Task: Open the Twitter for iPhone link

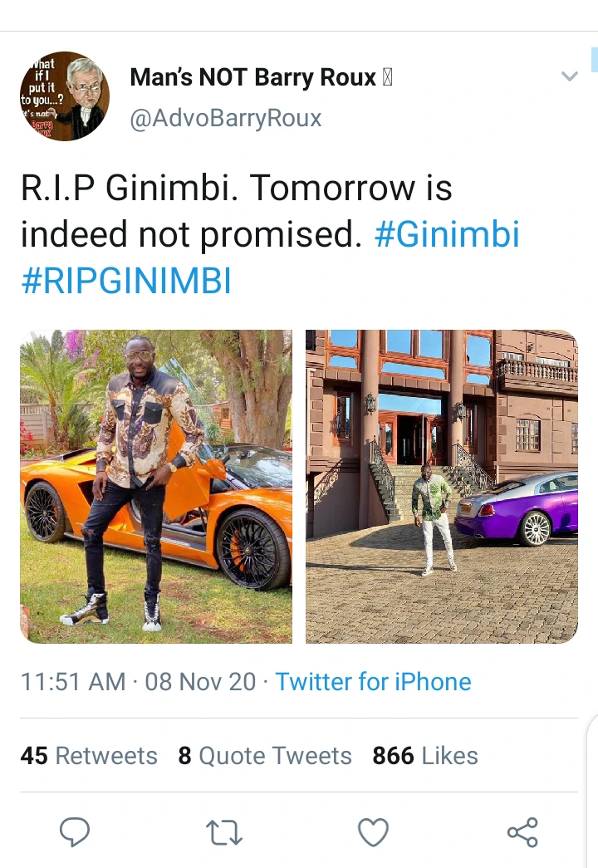Action: [373, 681]
